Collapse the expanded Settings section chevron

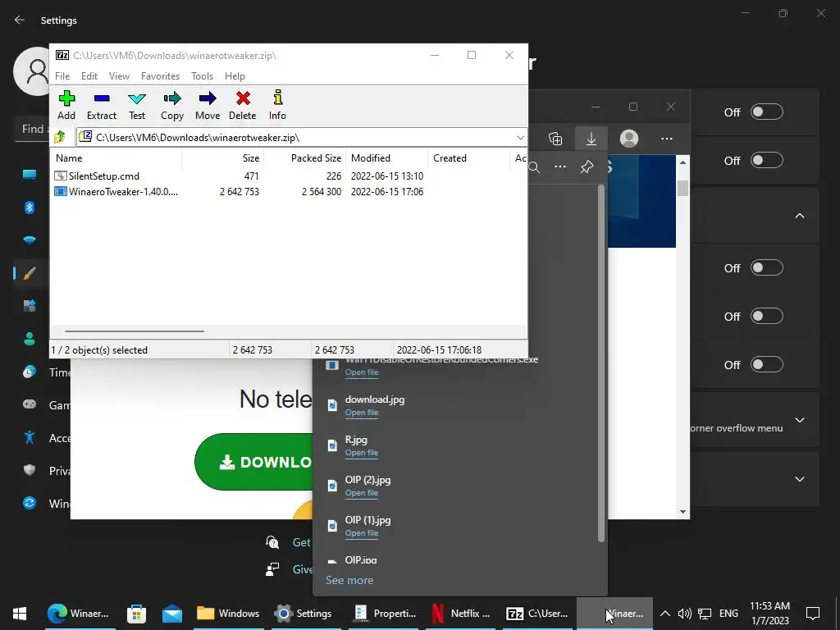coord(799,216)
